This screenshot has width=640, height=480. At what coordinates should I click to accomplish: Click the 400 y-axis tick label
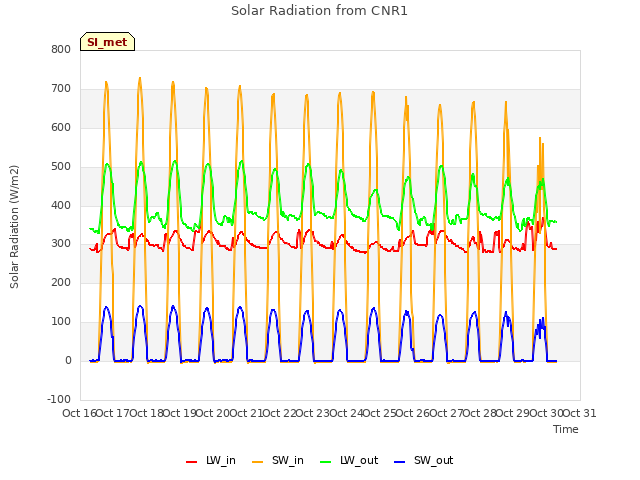click(x=61, y=205)
